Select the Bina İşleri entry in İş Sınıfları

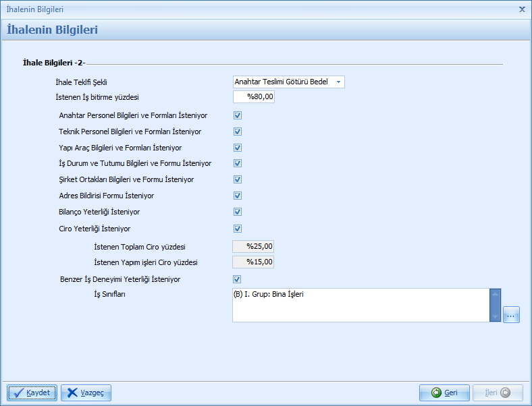pos(269,295)
